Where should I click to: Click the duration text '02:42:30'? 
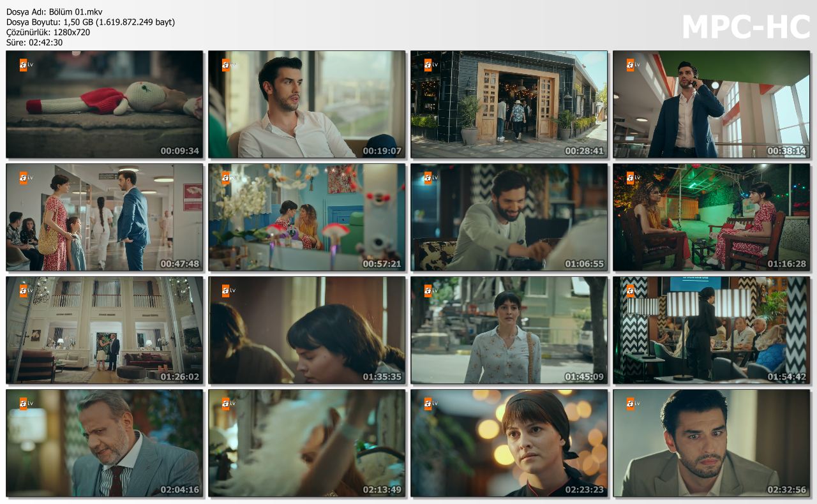click(45, 42)
